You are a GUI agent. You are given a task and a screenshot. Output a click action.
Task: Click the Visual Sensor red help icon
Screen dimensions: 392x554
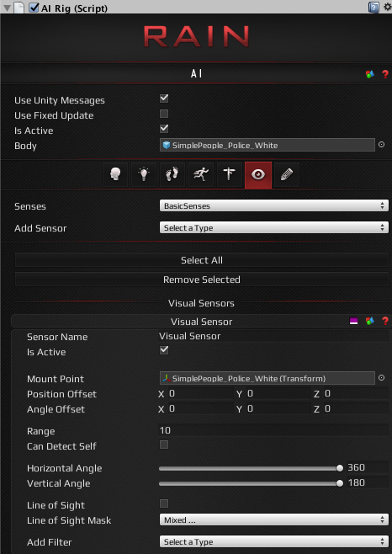pyautogui.click(x=385, y=321)
